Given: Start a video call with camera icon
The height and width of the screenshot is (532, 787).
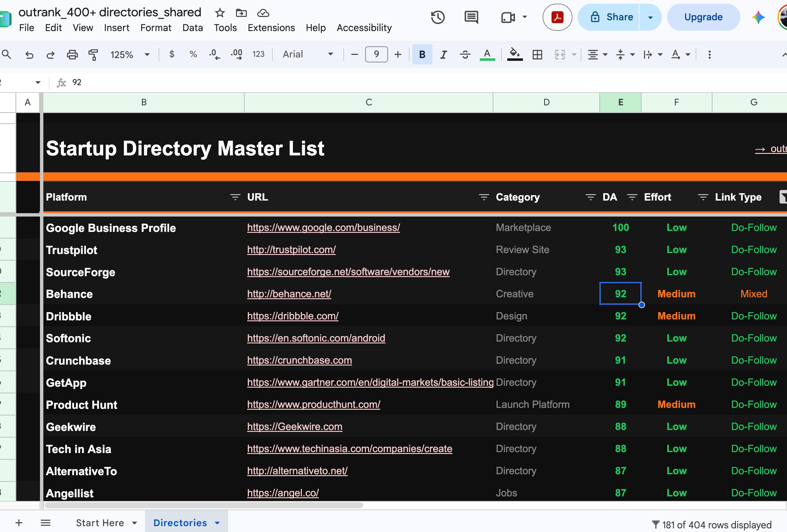Looking at the screenshot, I should click(508, 17).
